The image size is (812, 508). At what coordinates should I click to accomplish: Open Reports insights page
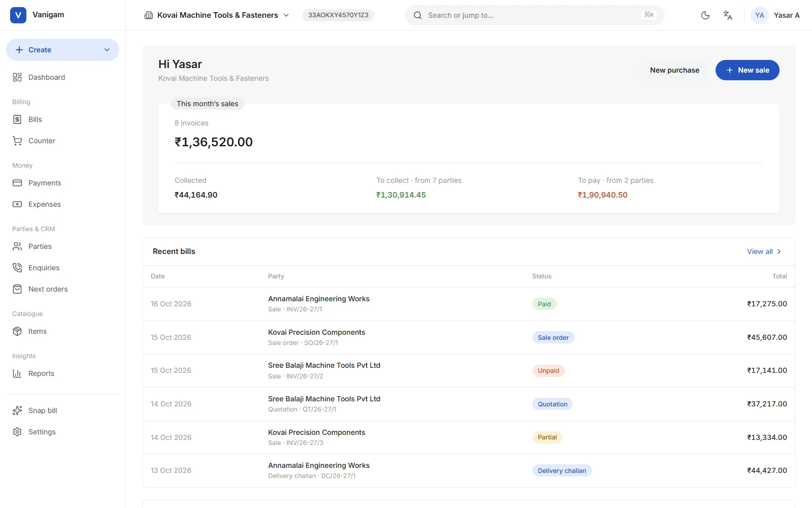[x=62, y=373]
